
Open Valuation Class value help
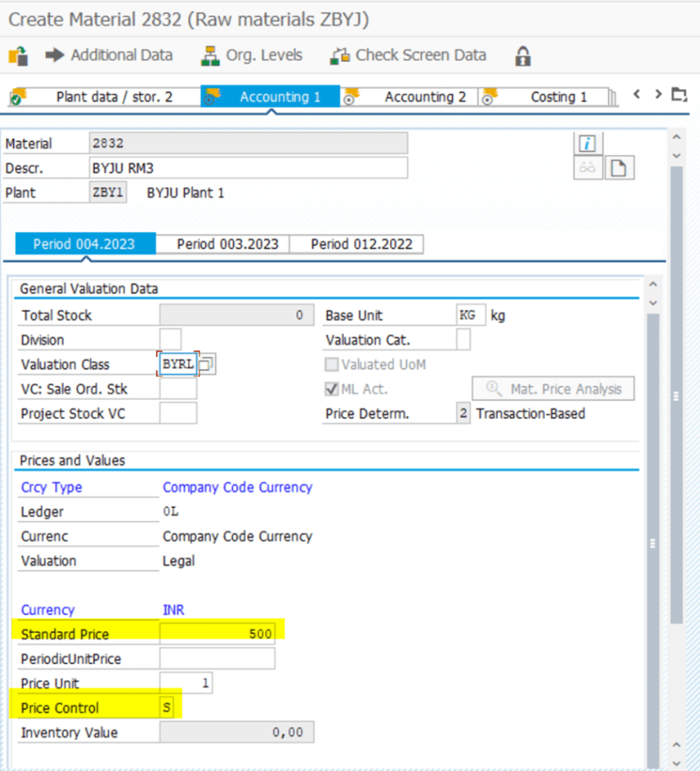click(208, 364)
